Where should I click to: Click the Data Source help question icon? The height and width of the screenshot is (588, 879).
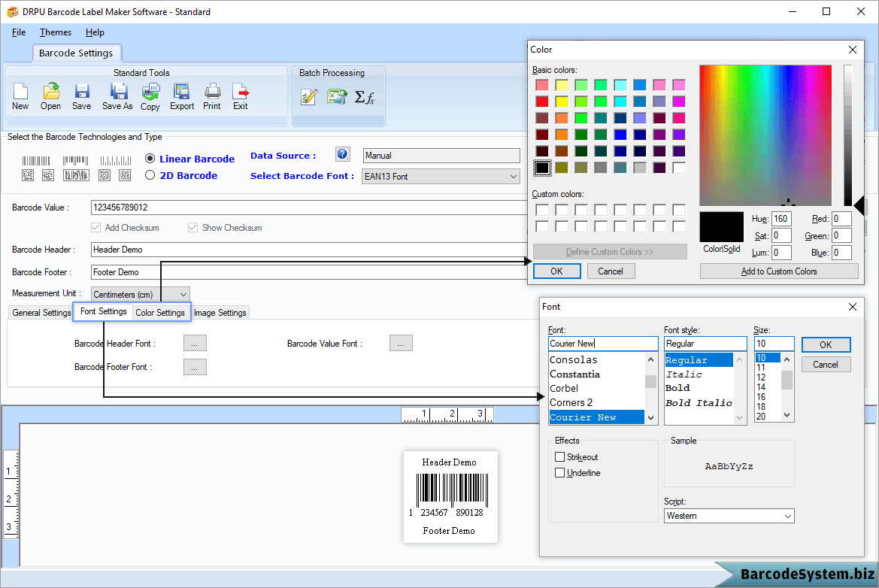(x=343, y=154)
